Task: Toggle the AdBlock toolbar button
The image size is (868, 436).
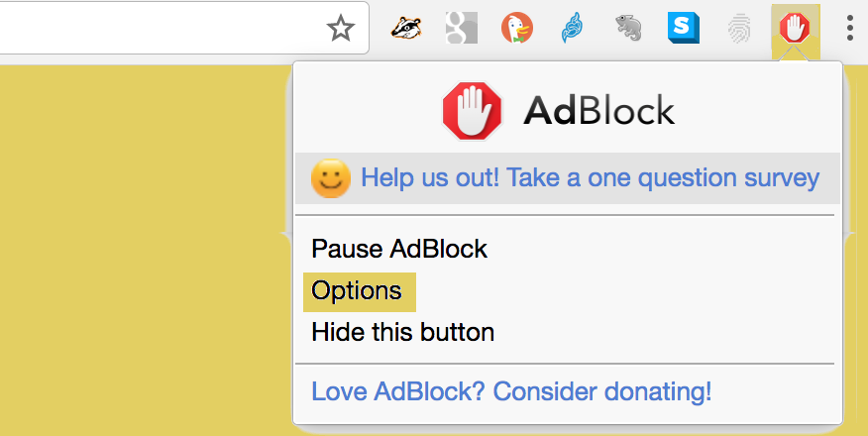Action: 795,28
